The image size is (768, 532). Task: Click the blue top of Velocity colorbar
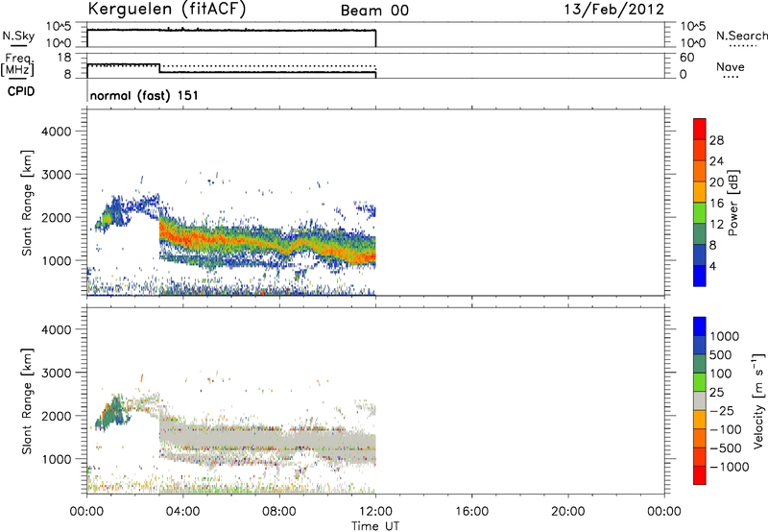pyautogui.click(x=700, y=326)
